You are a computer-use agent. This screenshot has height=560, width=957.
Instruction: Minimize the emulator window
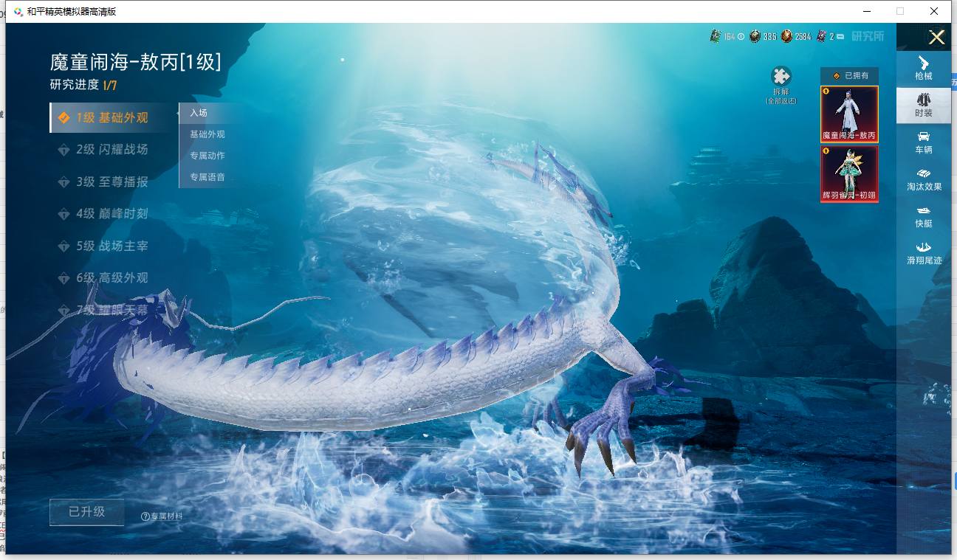[x=865, y=11]
